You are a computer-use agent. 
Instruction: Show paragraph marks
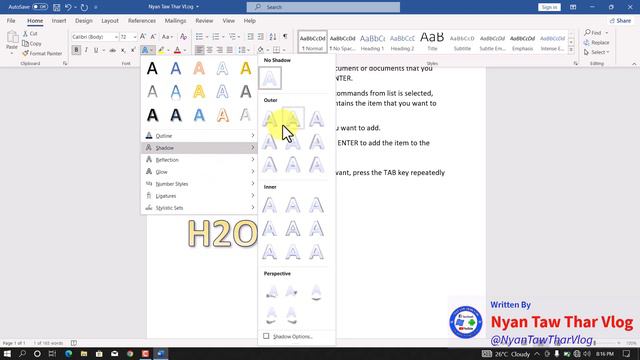(285, 37)
